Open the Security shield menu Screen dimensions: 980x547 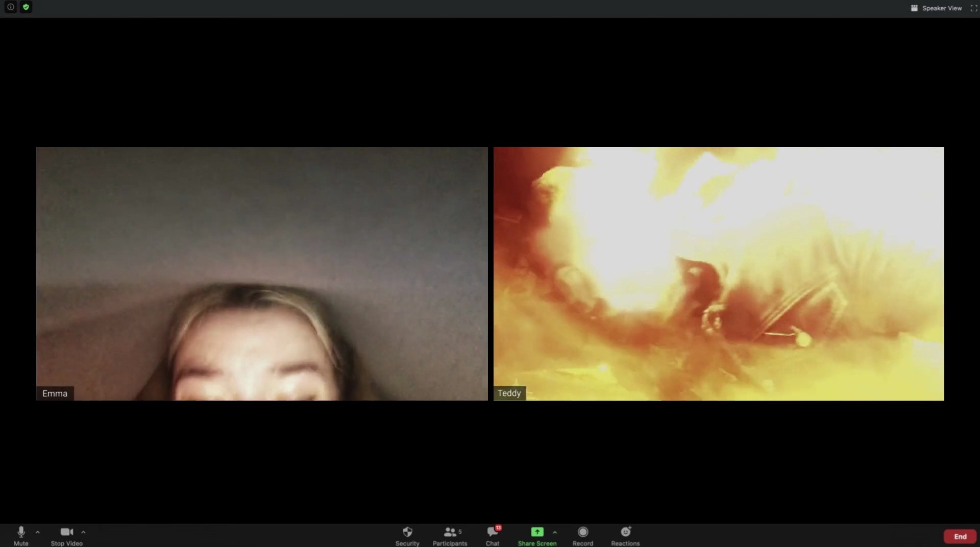point(407,536)
